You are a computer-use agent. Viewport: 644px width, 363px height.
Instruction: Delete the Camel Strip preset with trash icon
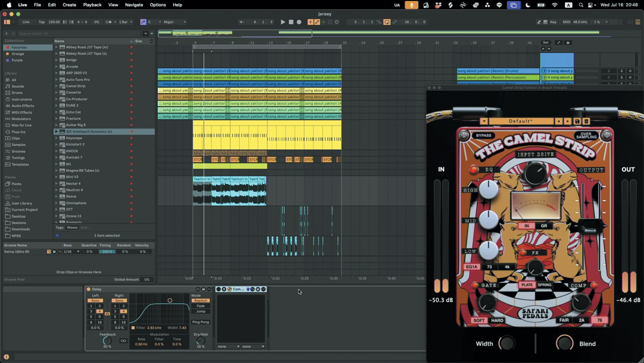click(x=586, y=121)
